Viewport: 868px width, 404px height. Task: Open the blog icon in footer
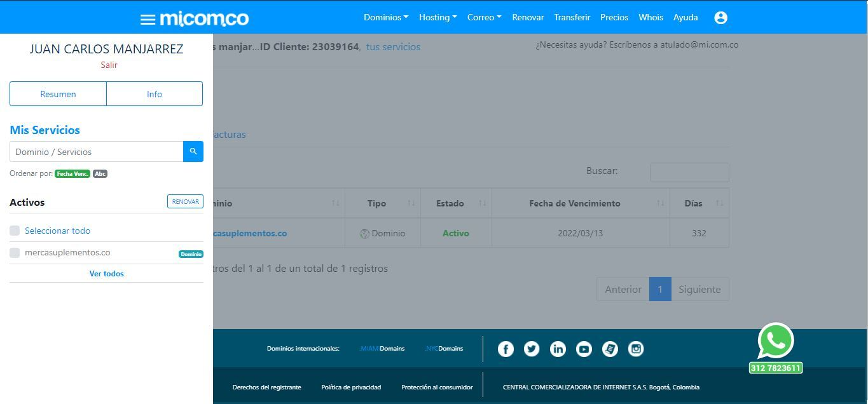pos(610,349)
